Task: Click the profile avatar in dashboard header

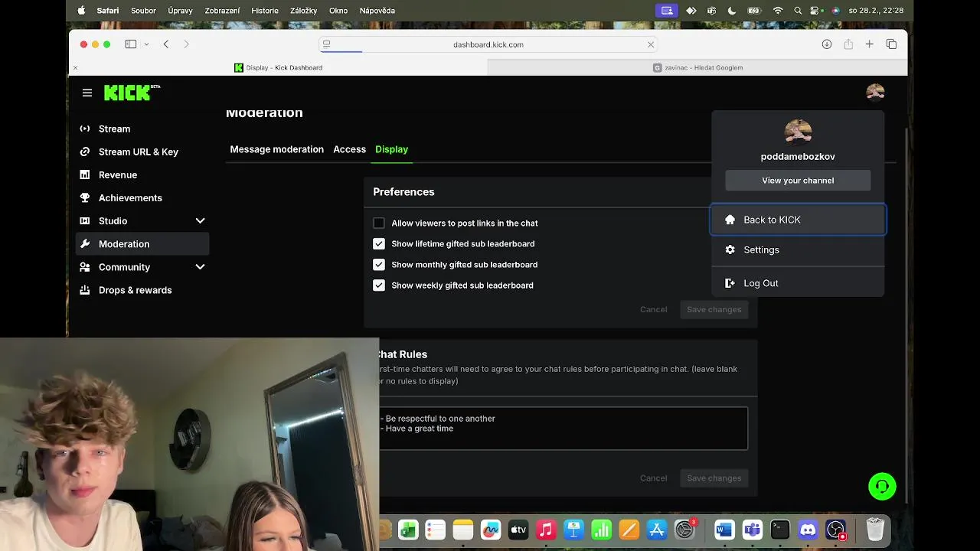Action: [875, 93]
